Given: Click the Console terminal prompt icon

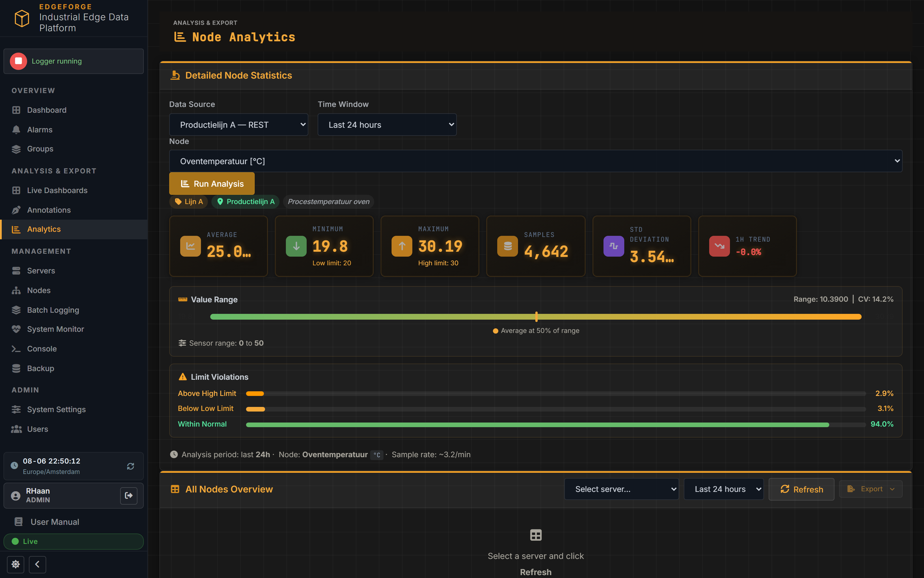Looking at the screenshot, I should point(16,349).
